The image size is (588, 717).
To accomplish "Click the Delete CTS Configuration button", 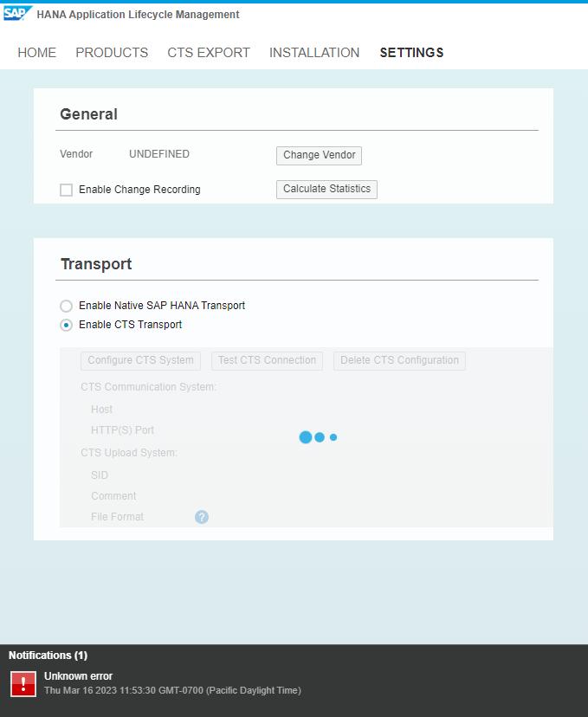I will 399,361.
